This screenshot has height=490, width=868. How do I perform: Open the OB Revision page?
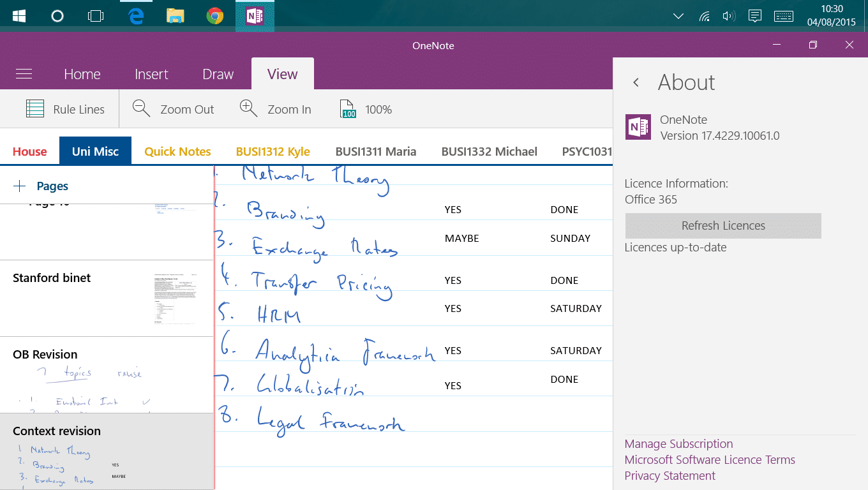point(107,375)
